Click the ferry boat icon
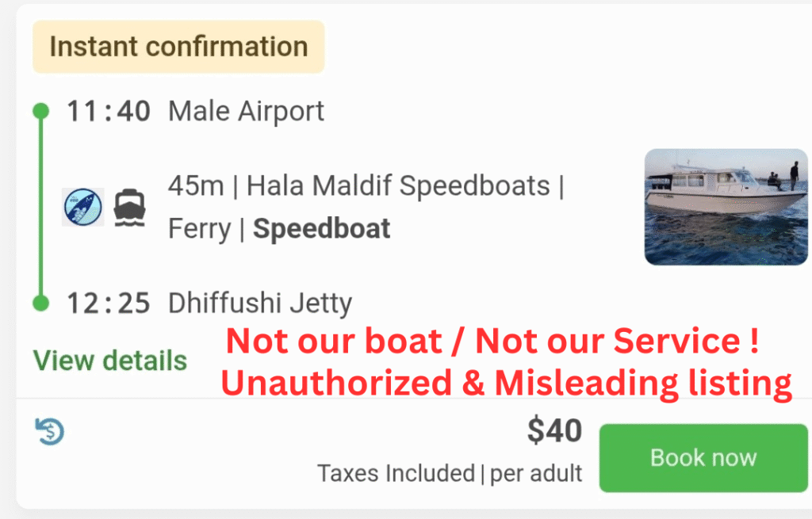The width and height of the screenshot is (812, 519). pos(130,208)
